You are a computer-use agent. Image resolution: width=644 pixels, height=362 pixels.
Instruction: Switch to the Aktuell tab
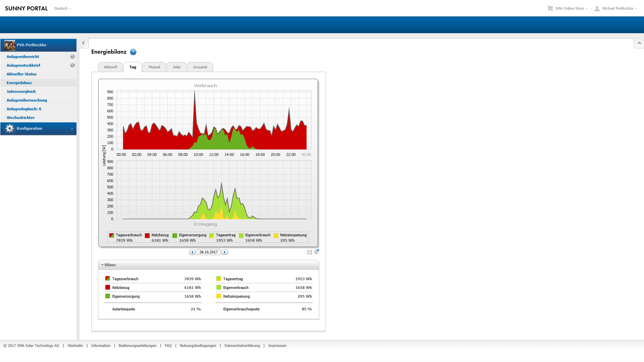[x=110, y=67]
